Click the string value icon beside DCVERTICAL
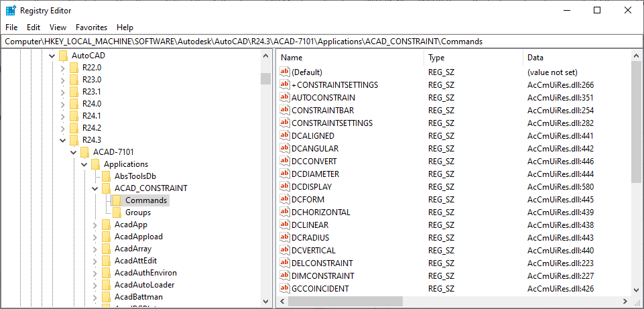This screenshot has height=309, width=644. click(285, 250)
